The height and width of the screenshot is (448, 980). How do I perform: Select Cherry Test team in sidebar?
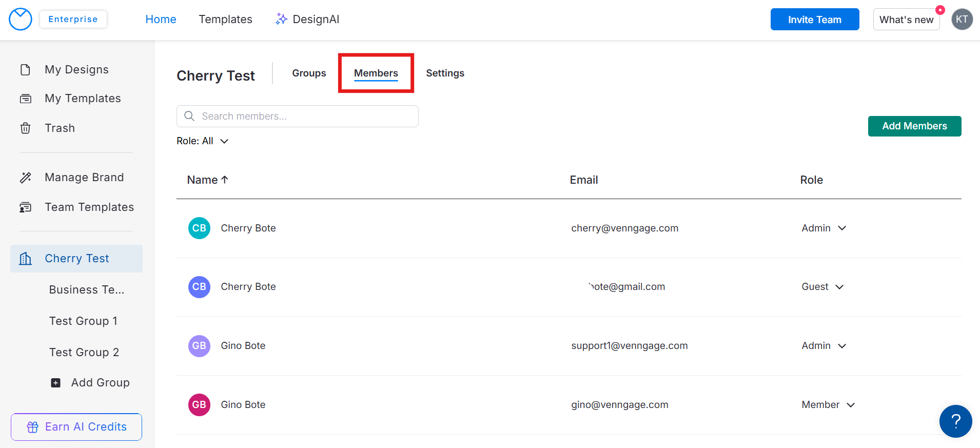point(76,259)
